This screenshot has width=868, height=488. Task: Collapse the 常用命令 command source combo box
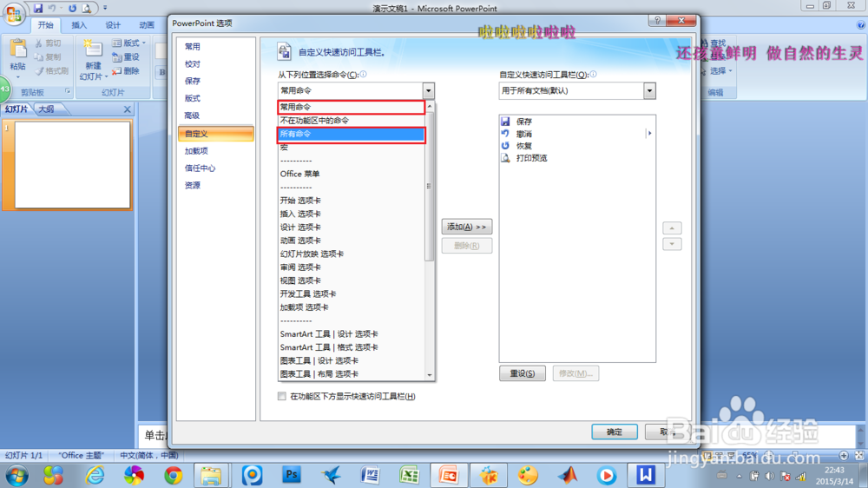coord(429,90)
